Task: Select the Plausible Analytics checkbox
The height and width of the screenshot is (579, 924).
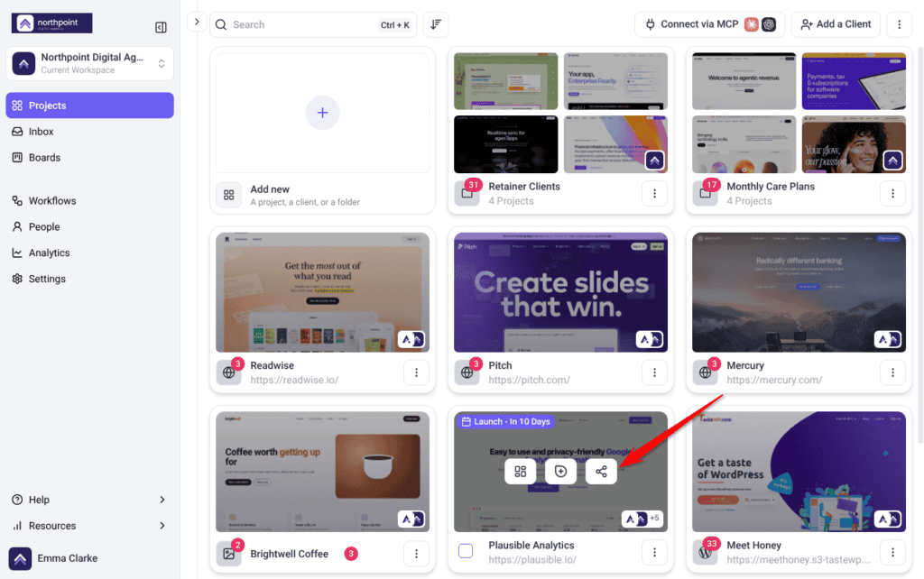Action: 466,551
